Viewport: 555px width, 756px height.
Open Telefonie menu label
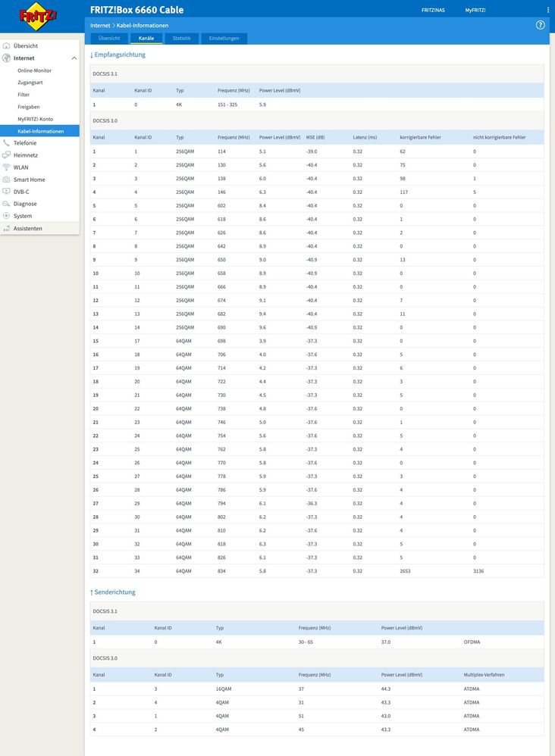(24, 143)
